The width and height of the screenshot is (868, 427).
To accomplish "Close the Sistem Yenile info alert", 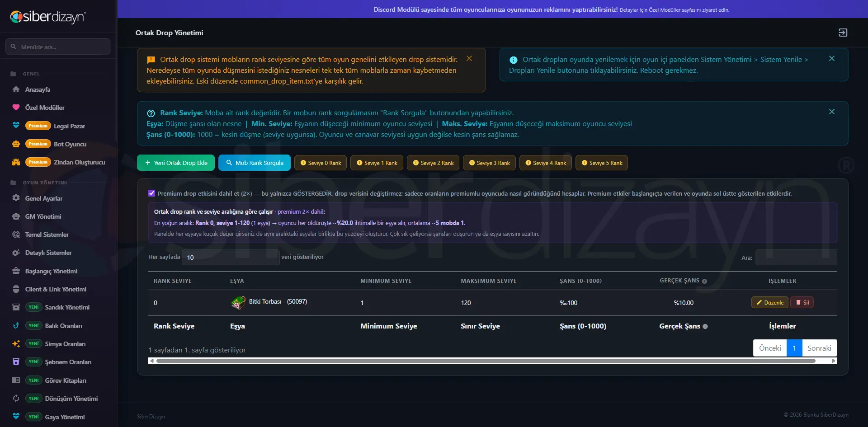I will (831, 59).
